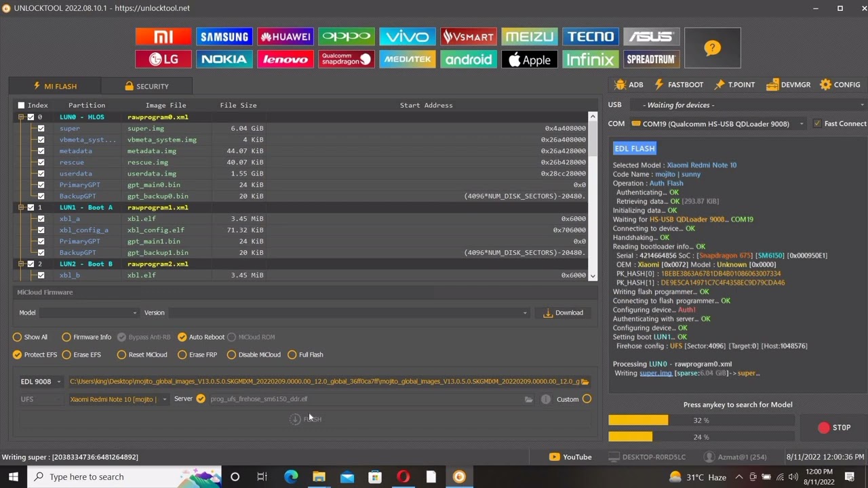The image size is (868, 488).
Task: Launch Opera from the taskbar
Action: point(403,476)
